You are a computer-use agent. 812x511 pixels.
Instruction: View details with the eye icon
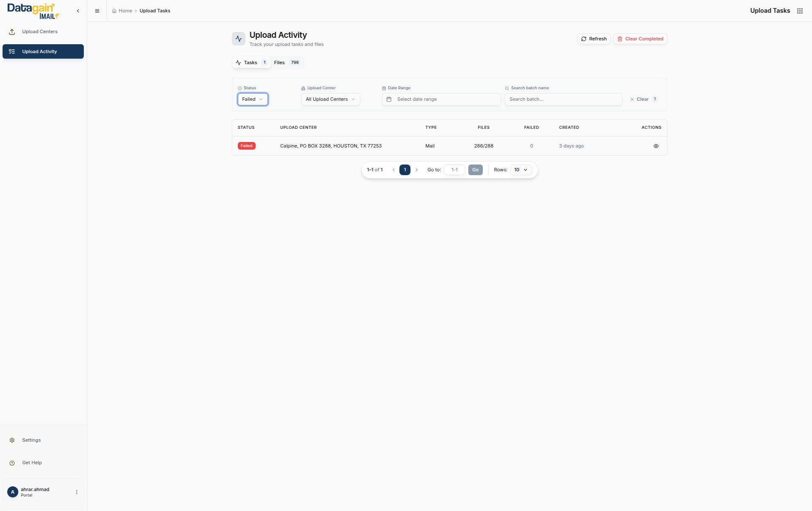tap(655, 146)
